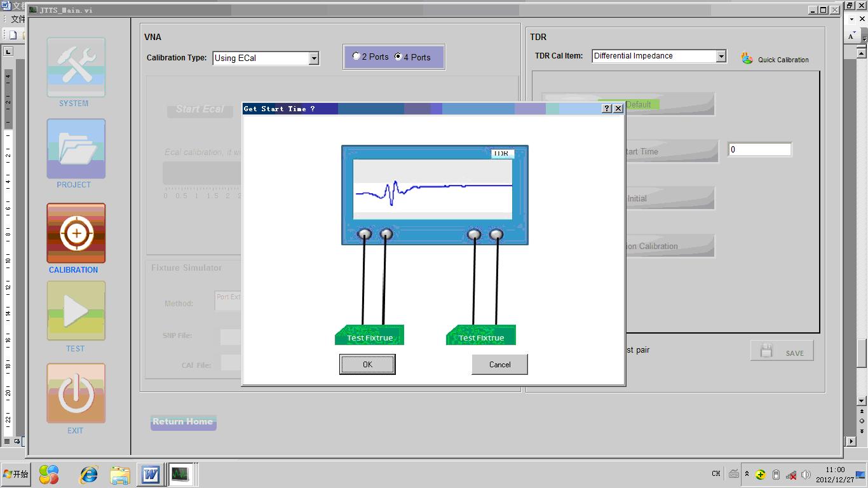The height and width of the screenshot is (488, 868).
Task: Expand the TDR Cal Item dropdown
Action: point(721,57)
